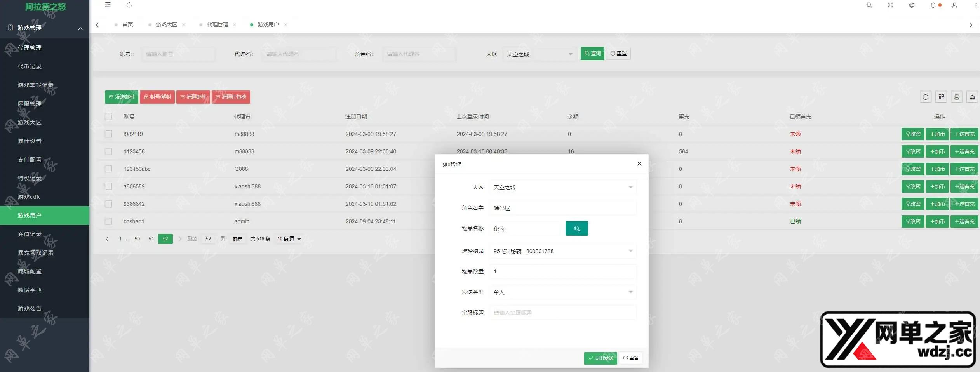The height and width of the screenshot is (372, 980).
Task: Refresh the table with the toolbar reload icon
Action: click(926, 97)
